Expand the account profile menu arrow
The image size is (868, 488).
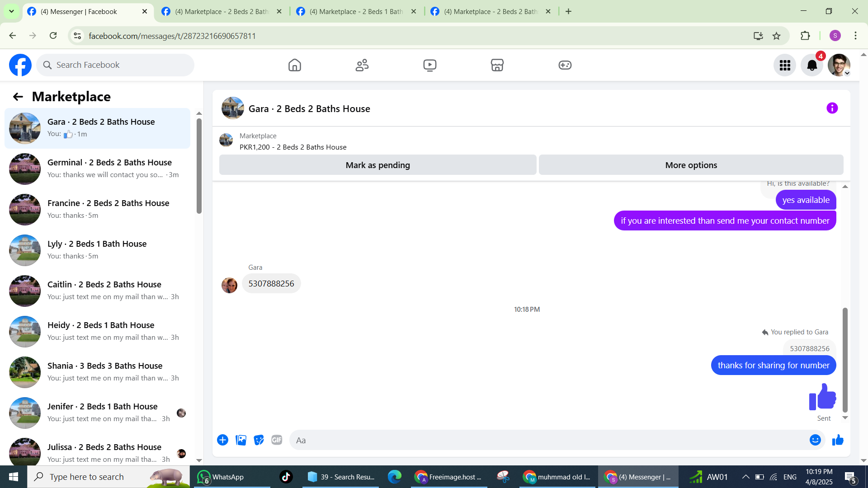pyautogui.click(x=847, y=73)
